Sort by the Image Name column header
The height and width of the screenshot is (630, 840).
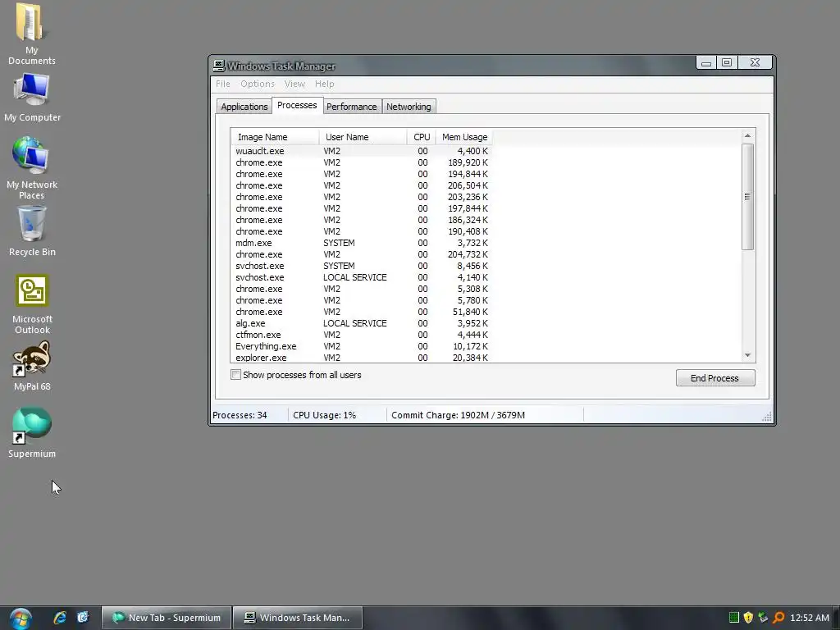275,137
